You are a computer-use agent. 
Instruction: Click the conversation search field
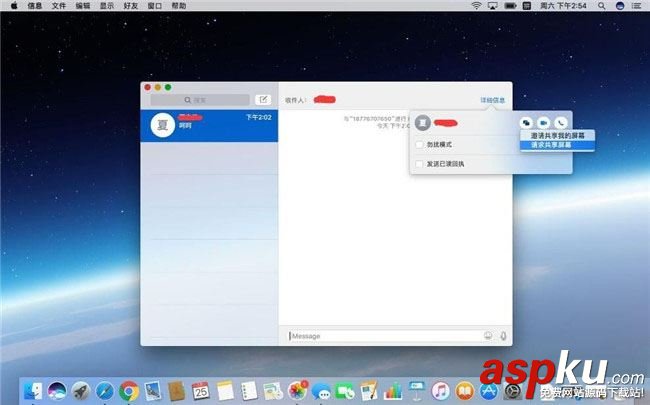pos(200,100)
